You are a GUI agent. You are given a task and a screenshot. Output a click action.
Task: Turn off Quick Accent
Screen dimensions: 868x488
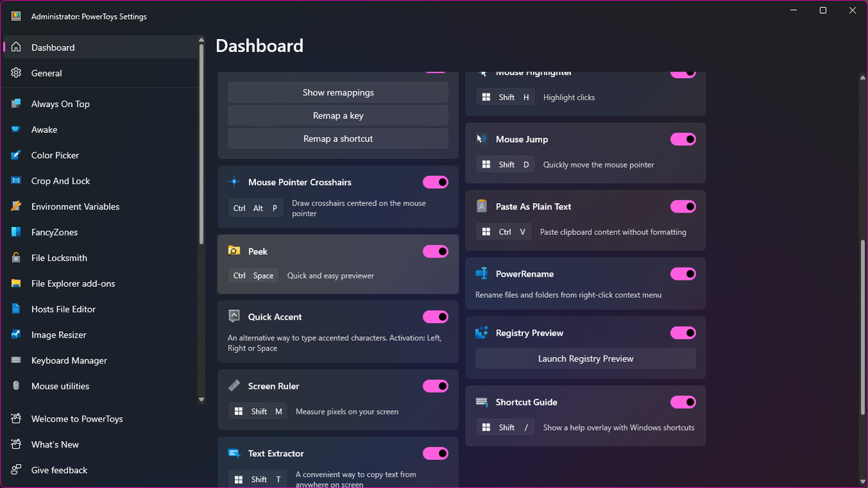point(435,317)
